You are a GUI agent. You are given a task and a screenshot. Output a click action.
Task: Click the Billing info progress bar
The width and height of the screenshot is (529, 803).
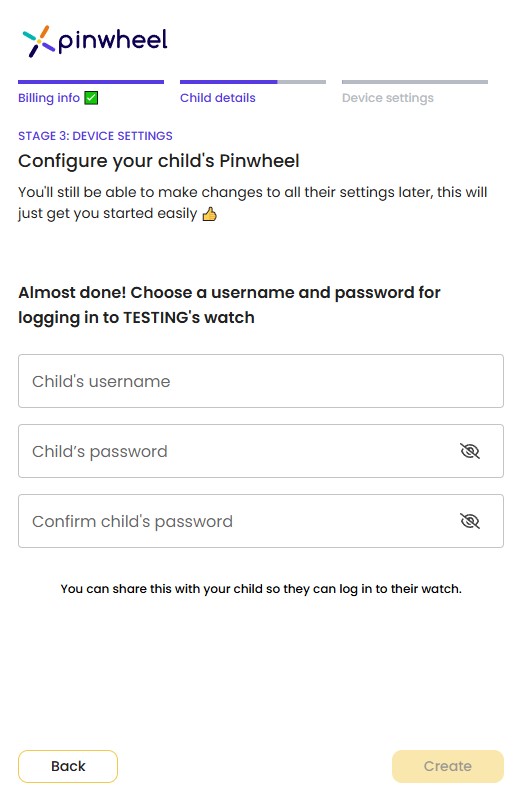pos(91,82)
